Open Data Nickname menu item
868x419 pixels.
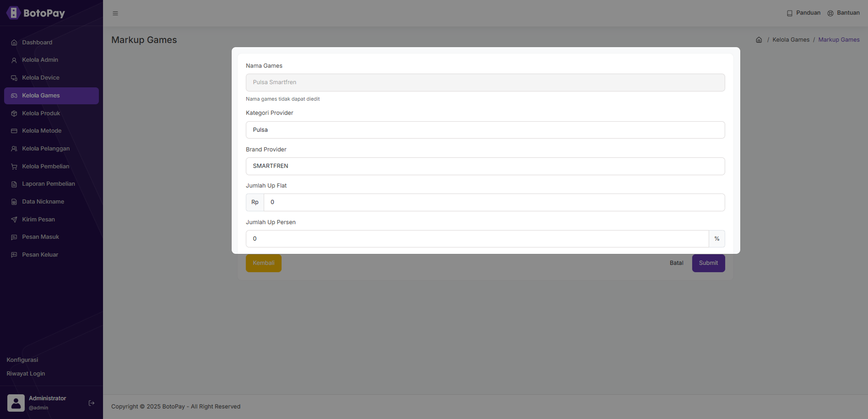51,202
